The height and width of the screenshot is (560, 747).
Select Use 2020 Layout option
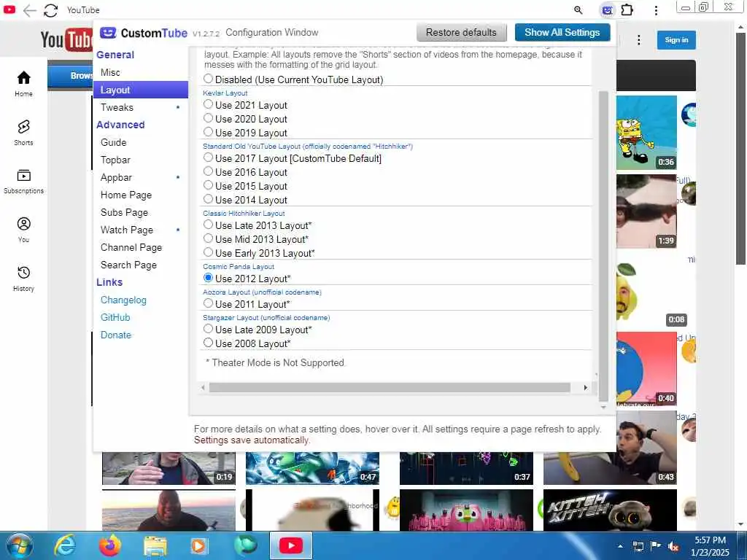208,117
